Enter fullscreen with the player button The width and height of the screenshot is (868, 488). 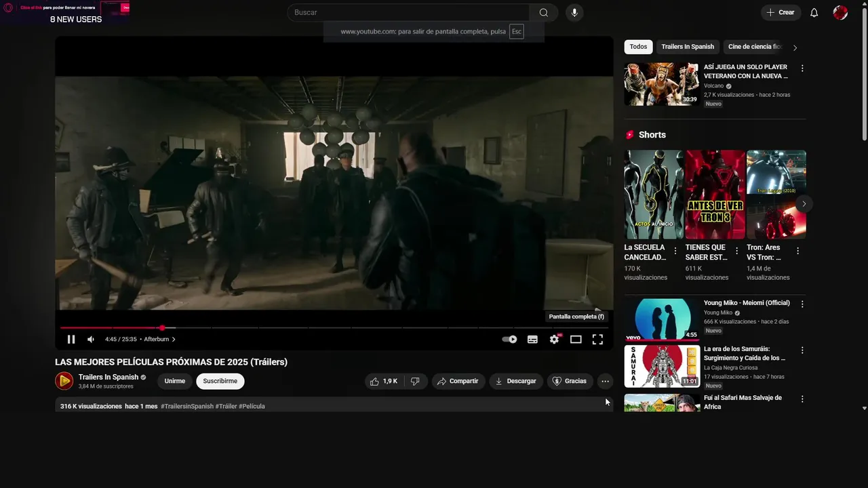[x=597, y=340]
